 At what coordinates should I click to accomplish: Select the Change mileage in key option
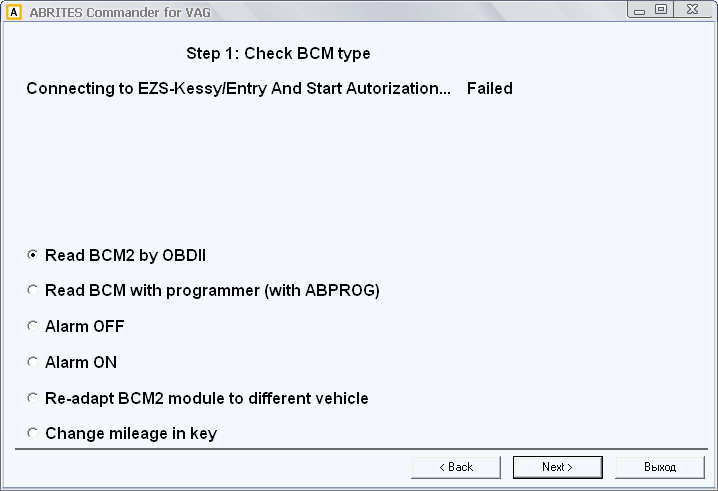(33, 434)
